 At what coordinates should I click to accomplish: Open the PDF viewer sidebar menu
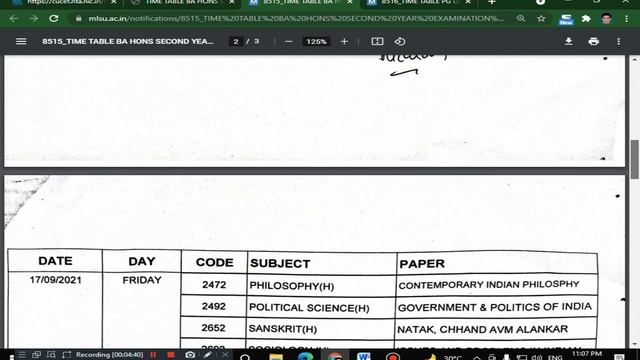[x=21, y=41]
